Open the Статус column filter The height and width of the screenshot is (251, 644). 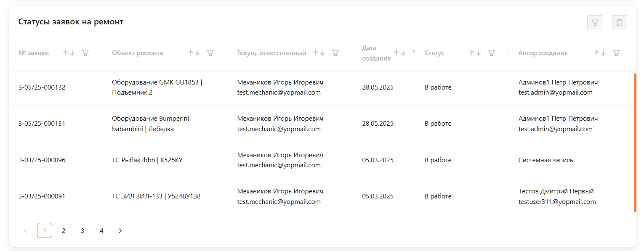tap(491, 53)
